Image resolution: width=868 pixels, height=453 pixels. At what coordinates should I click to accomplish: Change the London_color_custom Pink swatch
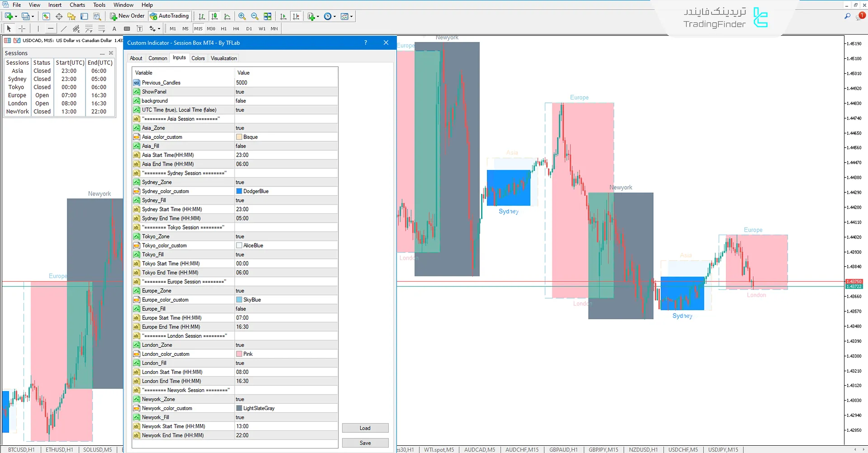pos(240,354)
